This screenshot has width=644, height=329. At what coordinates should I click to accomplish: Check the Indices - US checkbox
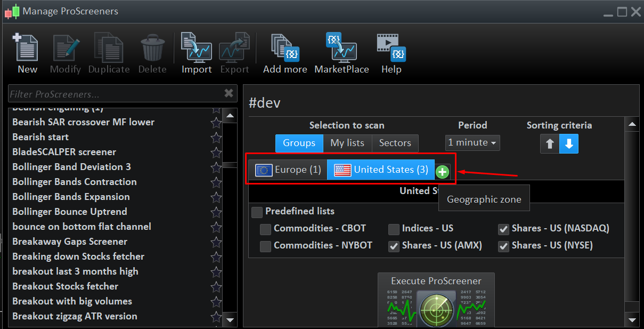click(x=394, y=229)
